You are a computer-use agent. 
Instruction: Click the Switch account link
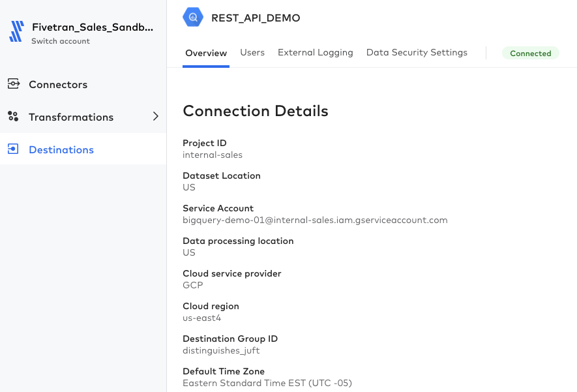(61, 41)
